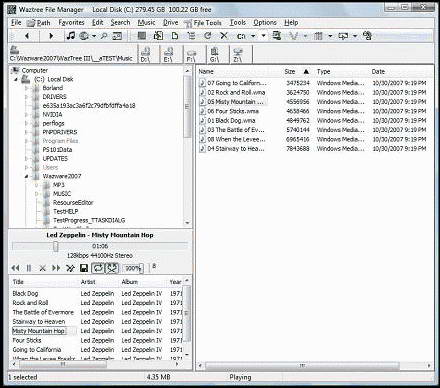
Task: Switch to the D:\ drive button
Action: coord(145,54)
